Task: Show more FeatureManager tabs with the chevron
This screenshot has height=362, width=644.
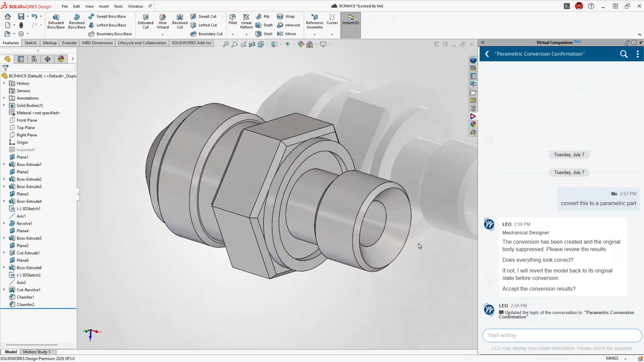Action: click(x=72, y=59)
